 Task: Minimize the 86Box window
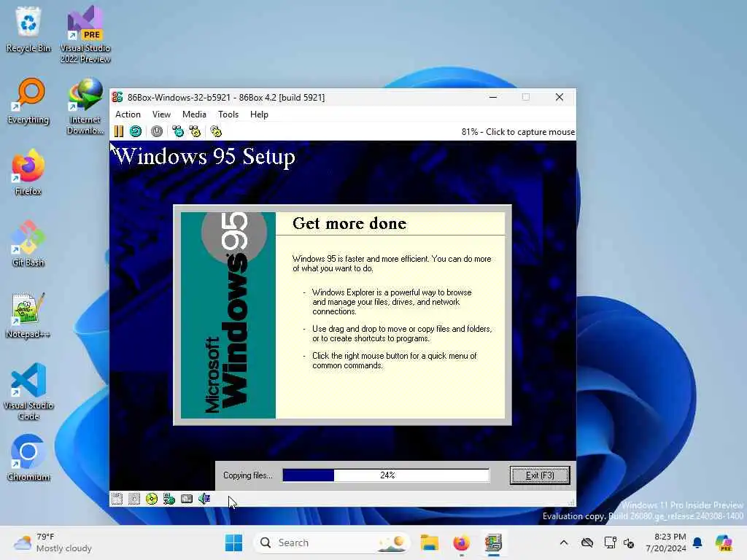(494, 97)
